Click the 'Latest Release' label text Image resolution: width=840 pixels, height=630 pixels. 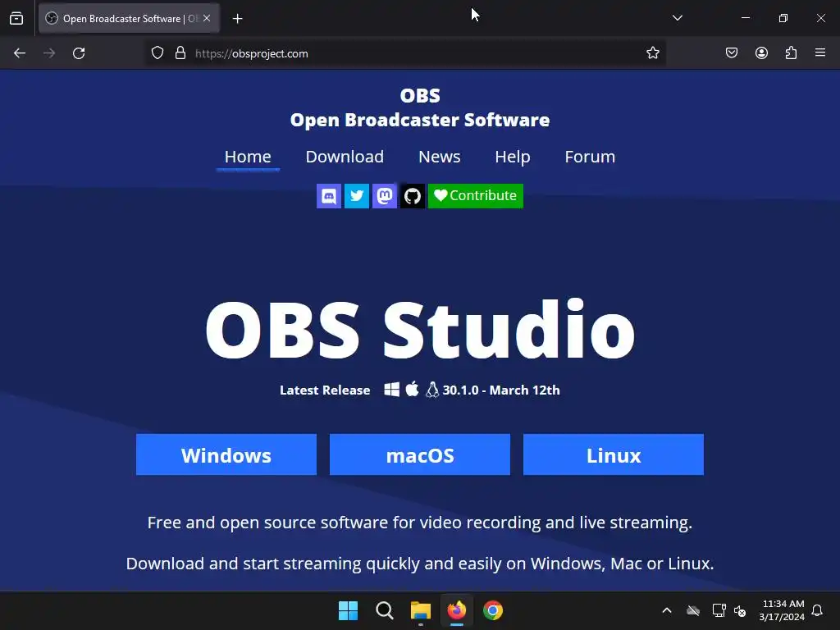325,390
